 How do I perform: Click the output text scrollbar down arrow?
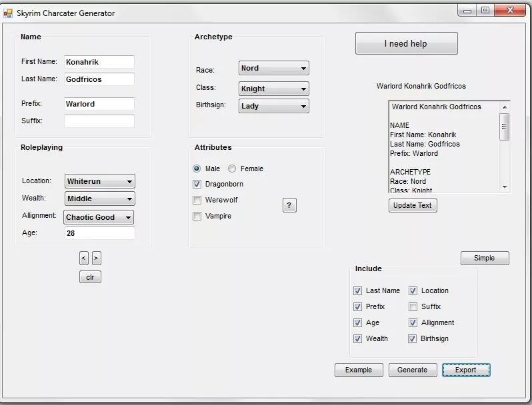505,187
